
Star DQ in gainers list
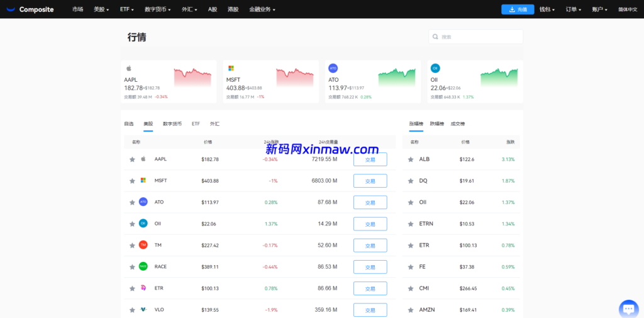coord(410,181)
